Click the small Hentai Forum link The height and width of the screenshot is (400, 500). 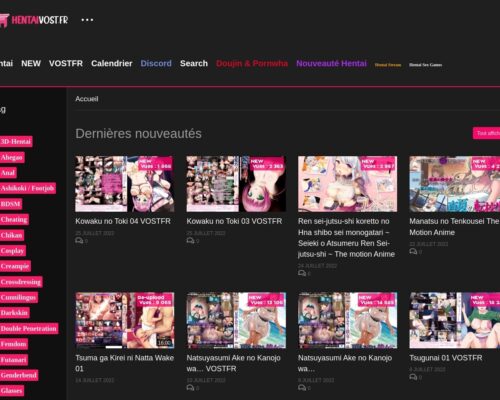coord(388,65)
